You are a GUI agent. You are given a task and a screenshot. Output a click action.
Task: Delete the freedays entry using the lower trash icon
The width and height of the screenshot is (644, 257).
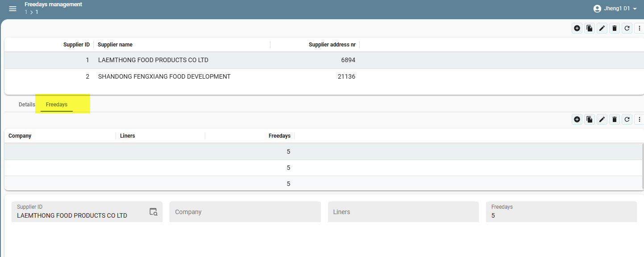click(615, 119)
